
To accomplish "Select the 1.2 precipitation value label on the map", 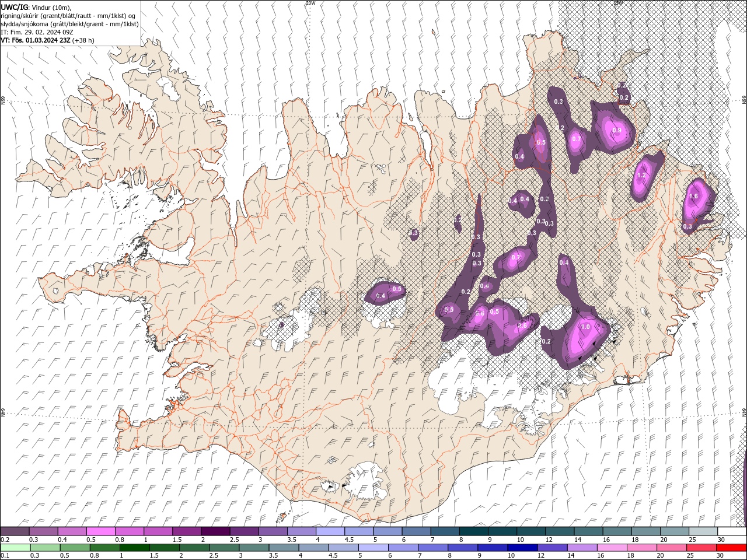I will point(642,176).
